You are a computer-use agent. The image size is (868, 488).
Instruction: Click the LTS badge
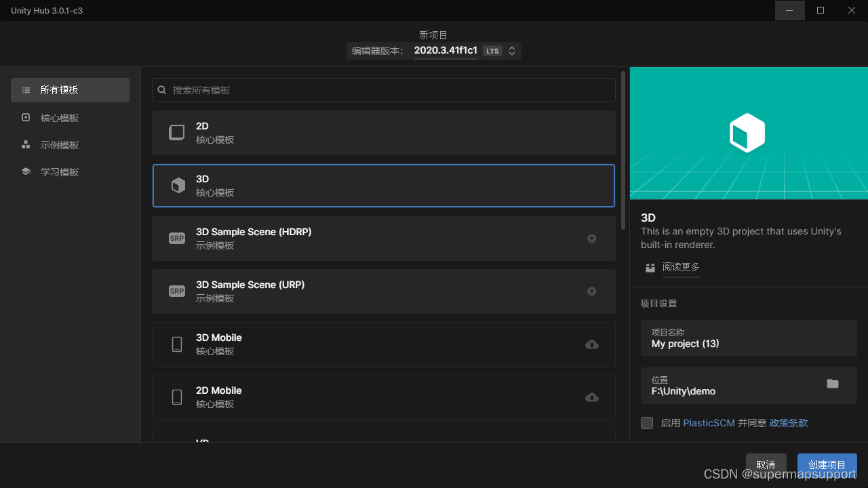pos(492,51)
